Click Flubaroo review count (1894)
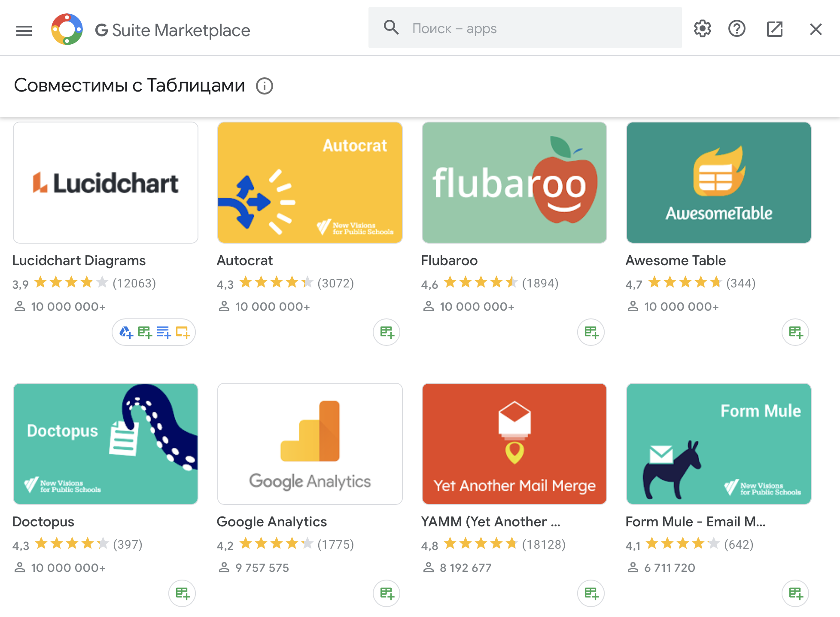The height and width of the screenshot is (617, 840). tap(540, 283)
